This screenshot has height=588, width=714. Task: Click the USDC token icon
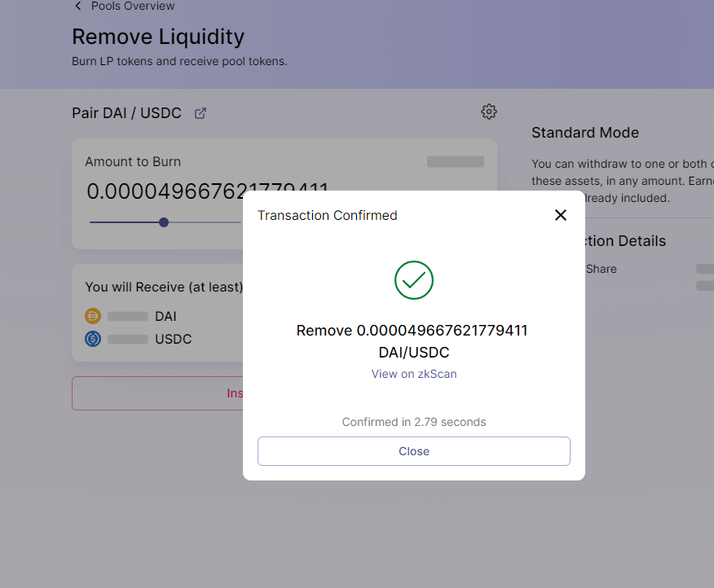93,339
